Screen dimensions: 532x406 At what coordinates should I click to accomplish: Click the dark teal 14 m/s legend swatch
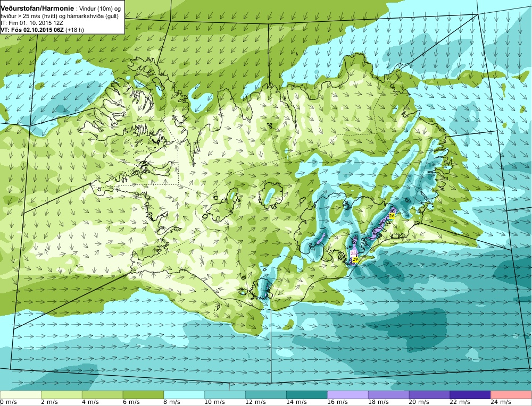pyautogui.click(x=307, y=395)
